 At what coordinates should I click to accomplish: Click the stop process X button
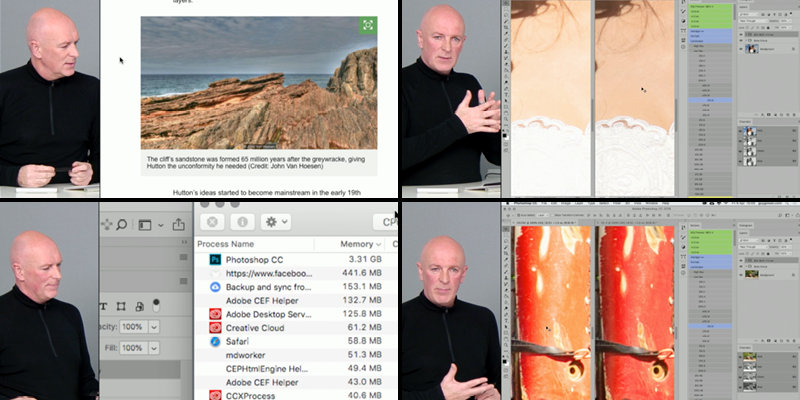[x=213, y=222]
